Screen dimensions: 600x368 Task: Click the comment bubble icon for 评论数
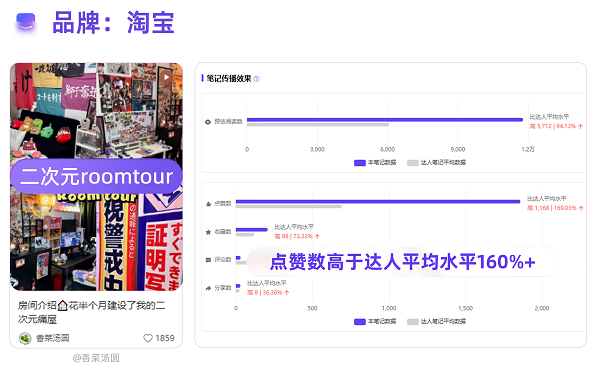coord(209,260)
